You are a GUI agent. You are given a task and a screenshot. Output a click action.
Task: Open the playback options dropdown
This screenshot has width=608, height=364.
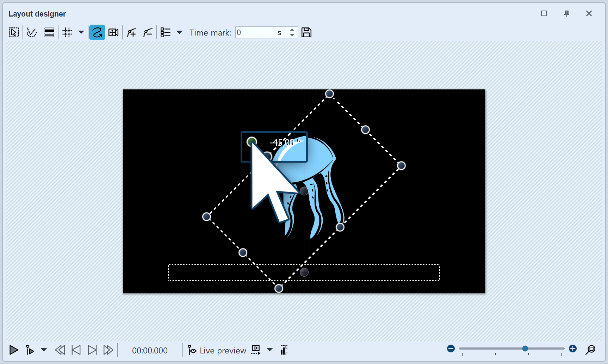click(x=44, y=350)
